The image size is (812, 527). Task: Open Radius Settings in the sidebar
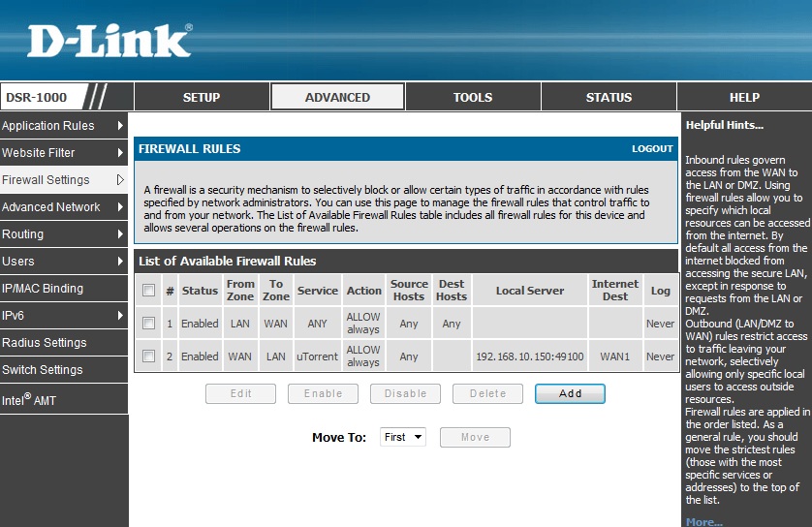coord(64,343)
